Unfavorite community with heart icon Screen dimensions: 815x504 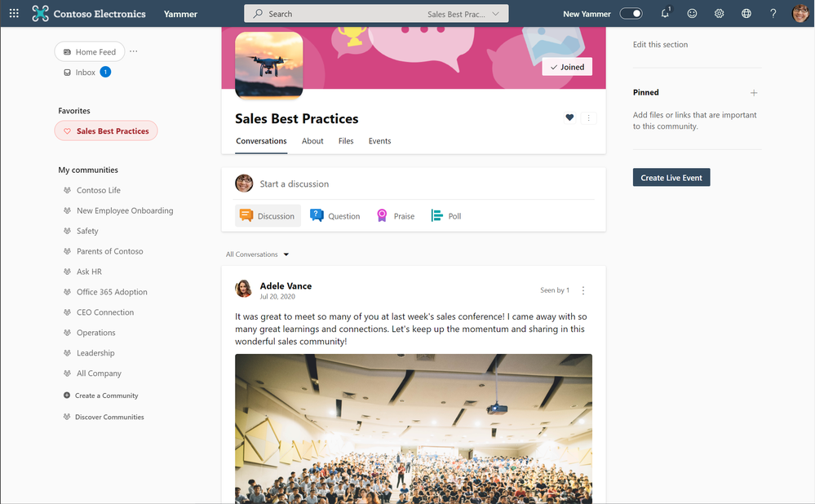(x=569, y=118)
